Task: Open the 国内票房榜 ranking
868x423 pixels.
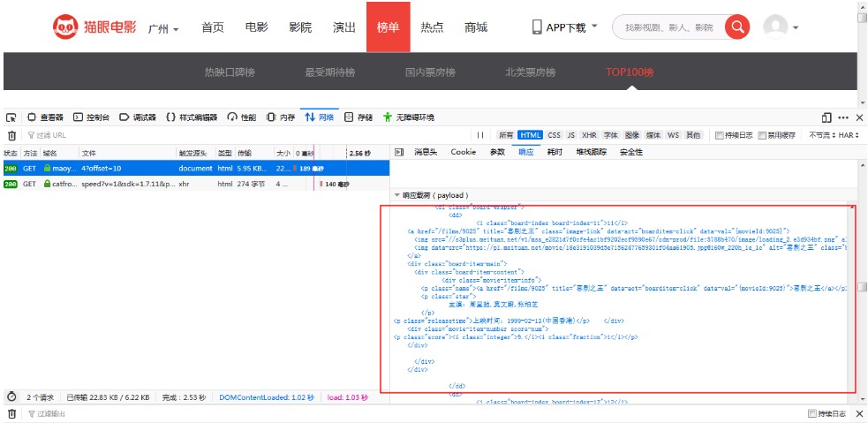Action: [x=430, y=72]
